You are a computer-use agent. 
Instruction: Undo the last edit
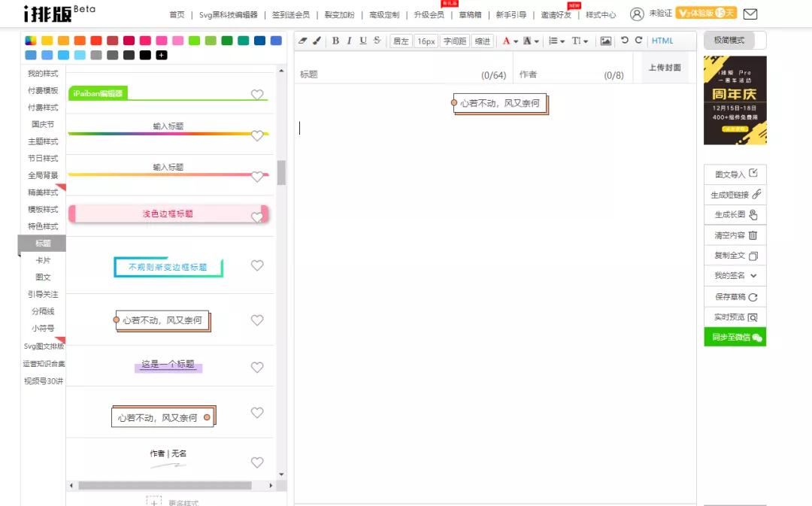click(x=624, y=41)
